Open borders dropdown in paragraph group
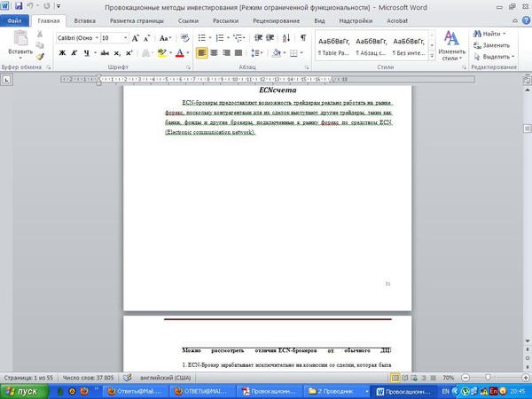This screenshot has width=532, height=399. [301, 53]
